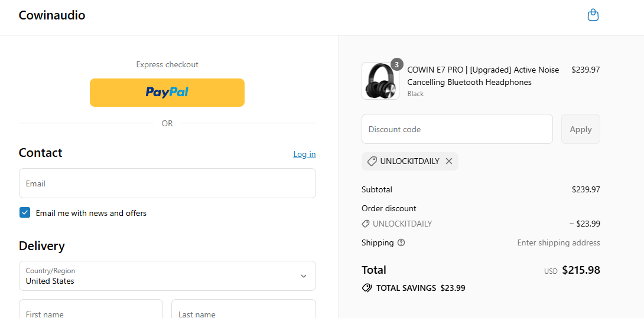
Task: Click the Log in link
Action: [x=304, y=155]
